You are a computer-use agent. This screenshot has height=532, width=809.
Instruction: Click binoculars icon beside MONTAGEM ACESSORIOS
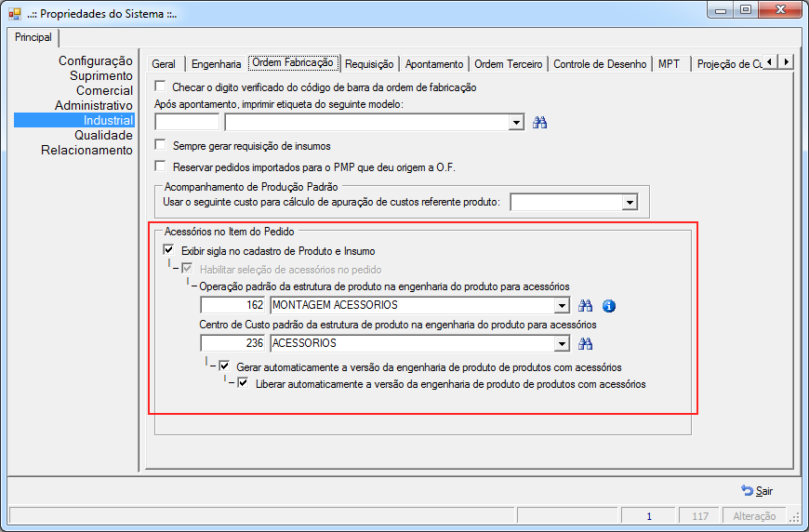[x=585, y=305]
